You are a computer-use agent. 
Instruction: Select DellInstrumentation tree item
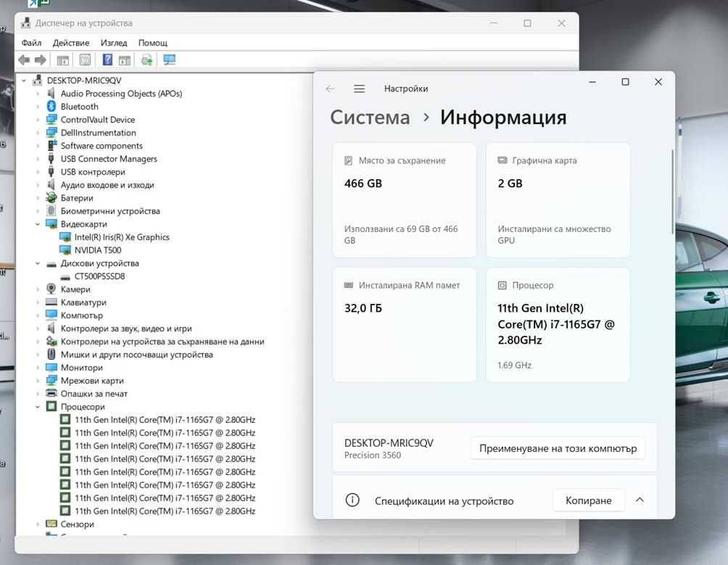(99, 133)
